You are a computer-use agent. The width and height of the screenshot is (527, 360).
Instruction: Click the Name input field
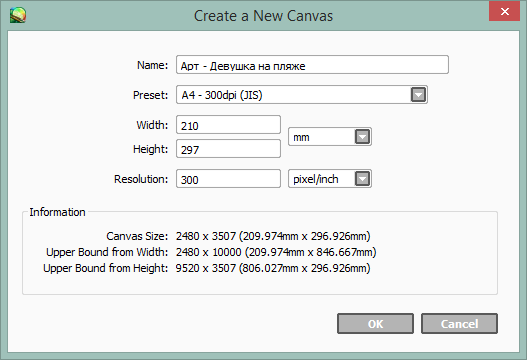312,65
